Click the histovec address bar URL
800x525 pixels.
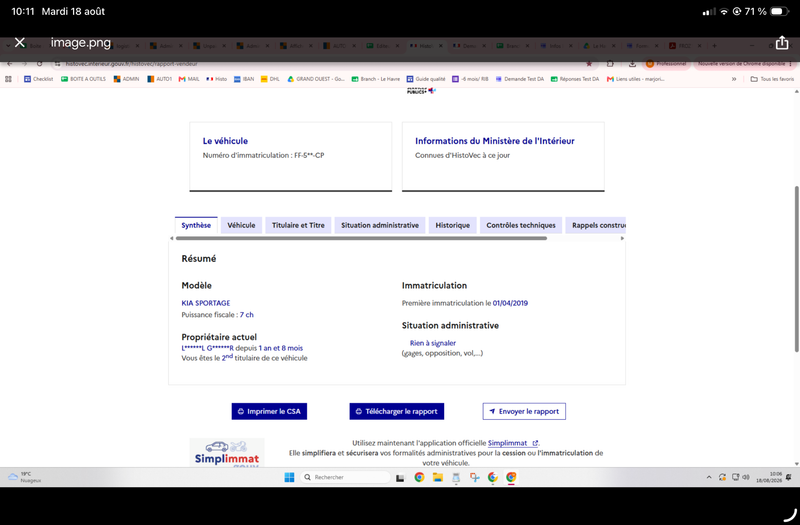click(x=131, y=64)
